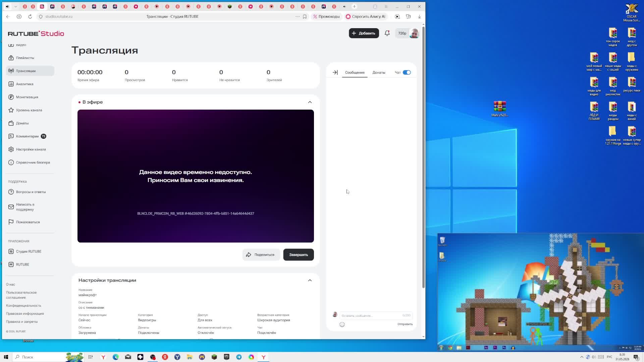644x362 pixels.
Task: Click the Завершить broadcast button
Action: click(299, 255)
